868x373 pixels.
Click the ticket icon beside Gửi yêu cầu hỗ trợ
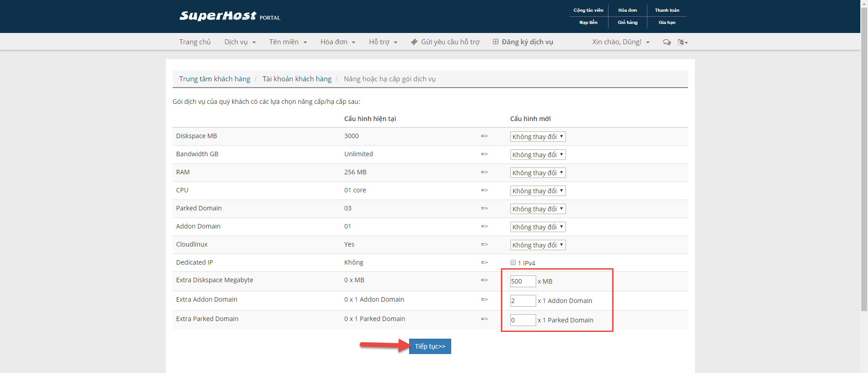(x=414, y=42)
